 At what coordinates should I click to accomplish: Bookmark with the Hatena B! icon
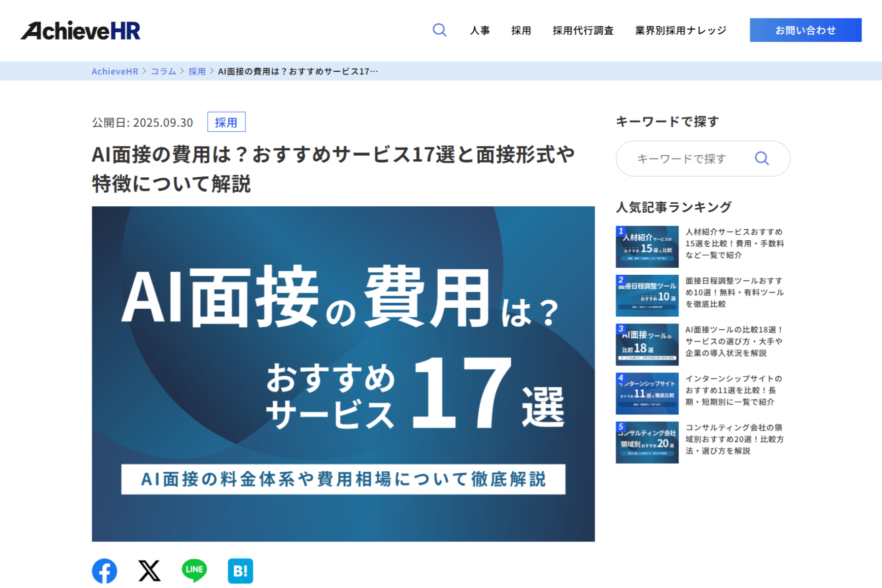point(240,571)
